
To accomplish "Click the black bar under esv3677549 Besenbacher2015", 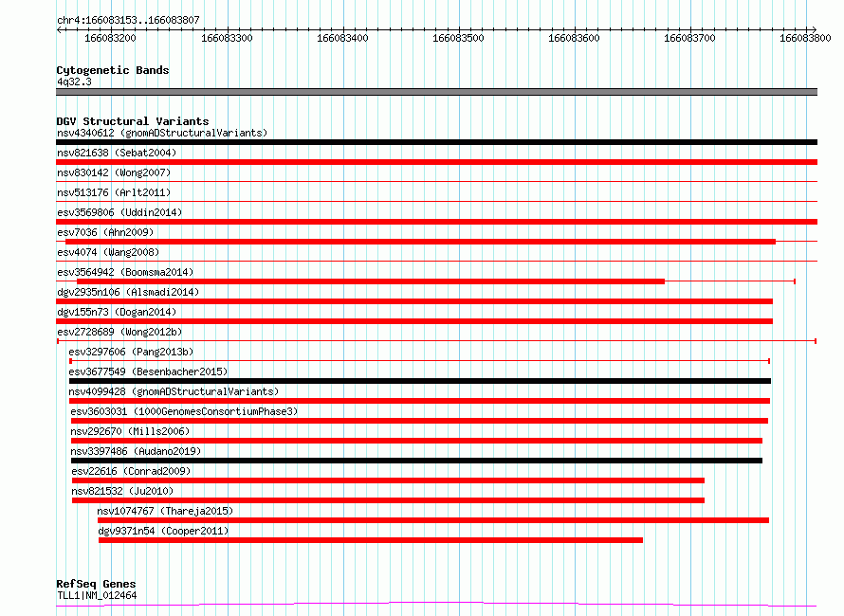I will tap(420, 381).
